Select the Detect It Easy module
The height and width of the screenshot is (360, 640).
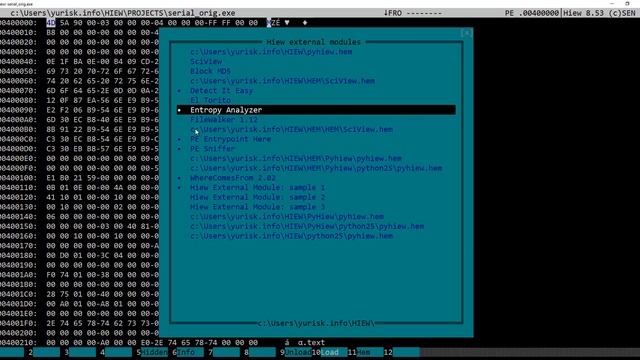point(221,91)
